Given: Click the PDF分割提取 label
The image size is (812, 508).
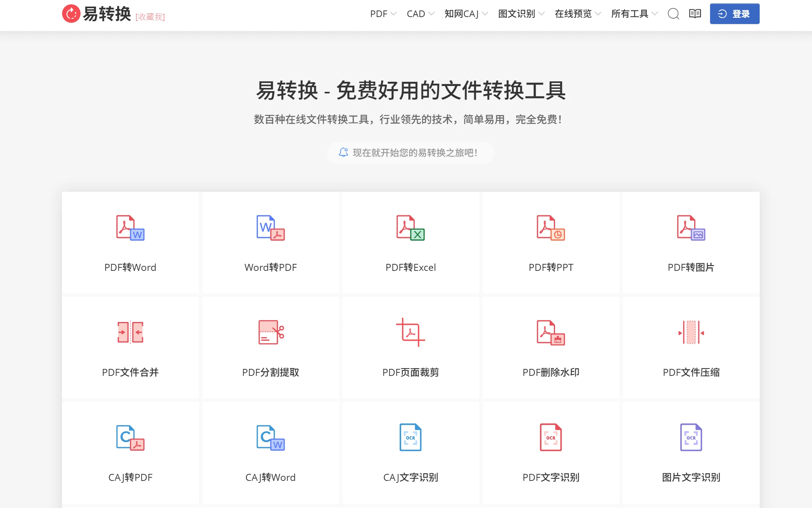Looking at the screenshot, I should click(x=271, y=372).
